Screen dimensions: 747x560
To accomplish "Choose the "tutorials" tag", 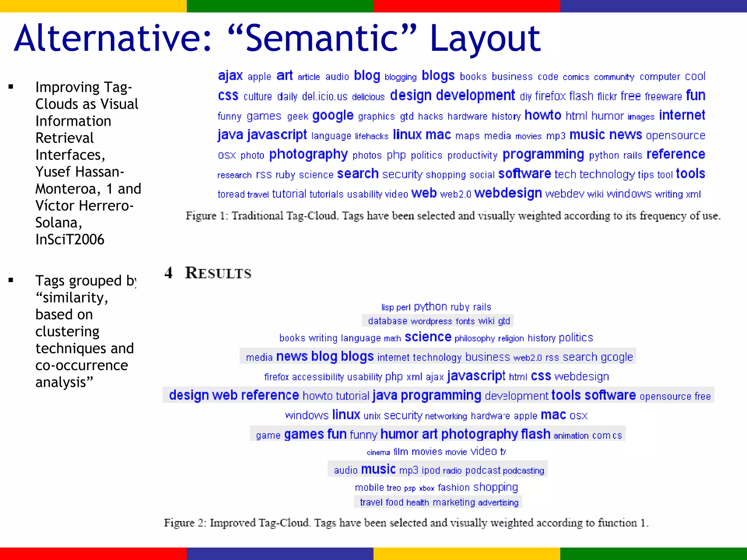I will pyautogui.click(x=326, y=194).
